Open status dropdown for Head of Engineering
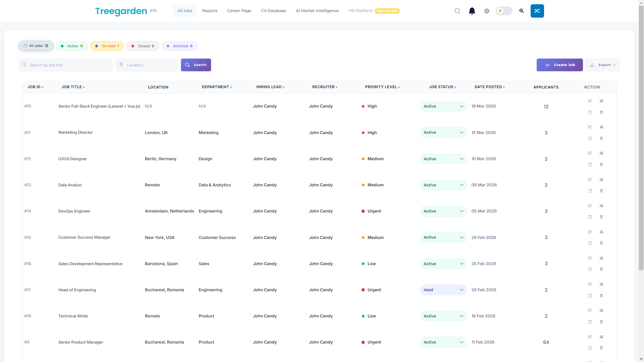 (x=443, y=290)
